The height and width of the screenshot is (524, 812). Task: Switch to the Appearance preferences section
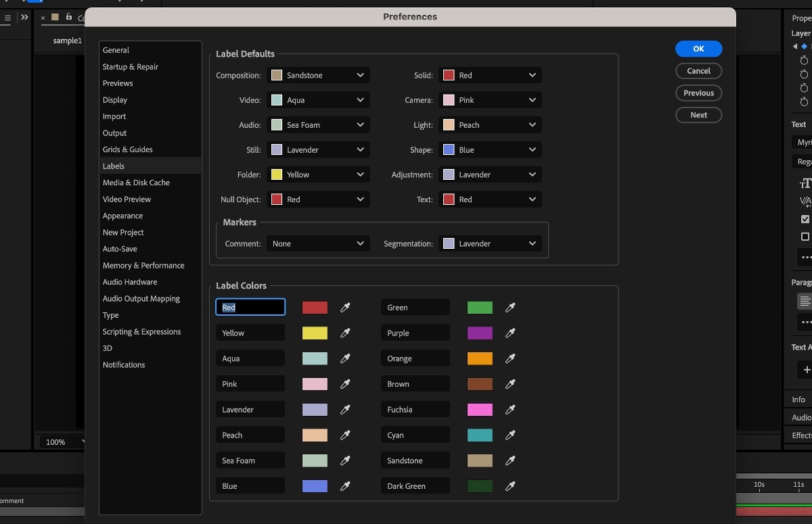tap(122, 216)
